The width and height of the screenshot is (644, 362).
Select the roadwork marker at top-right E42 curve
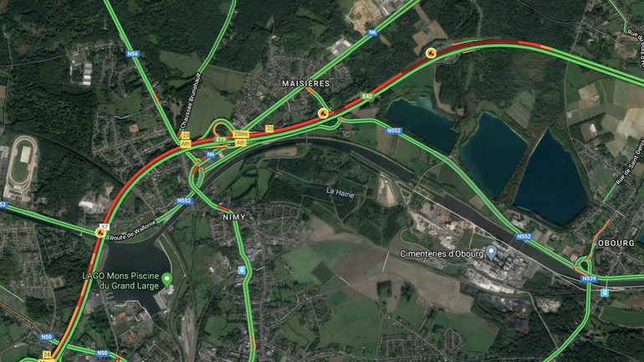coord(431,53)
